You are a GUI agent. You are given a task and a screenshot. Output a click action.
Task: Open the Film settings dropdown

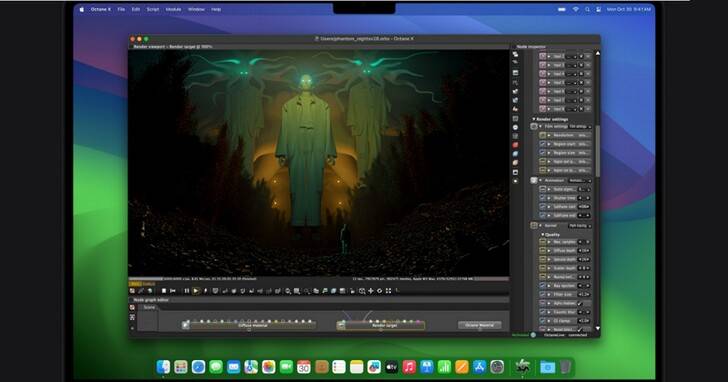(580, 126)
